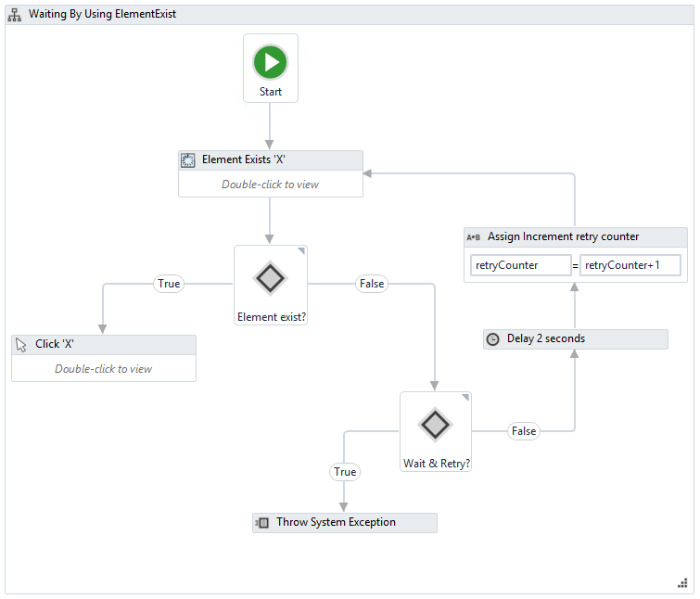The height and width of the screenshot is (599, 700).
Task: Click the flowchart icon in title bar
Action: point(15,15)
